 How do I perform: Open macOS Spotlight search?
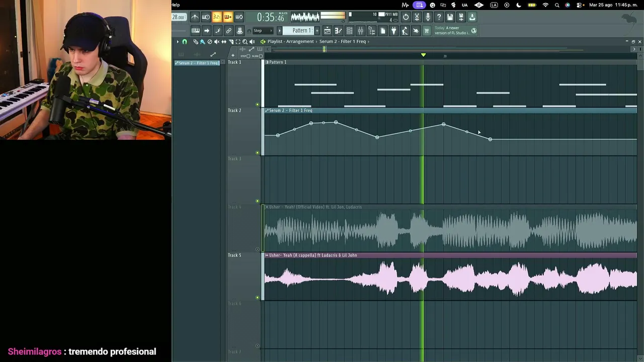pos(557,5)
